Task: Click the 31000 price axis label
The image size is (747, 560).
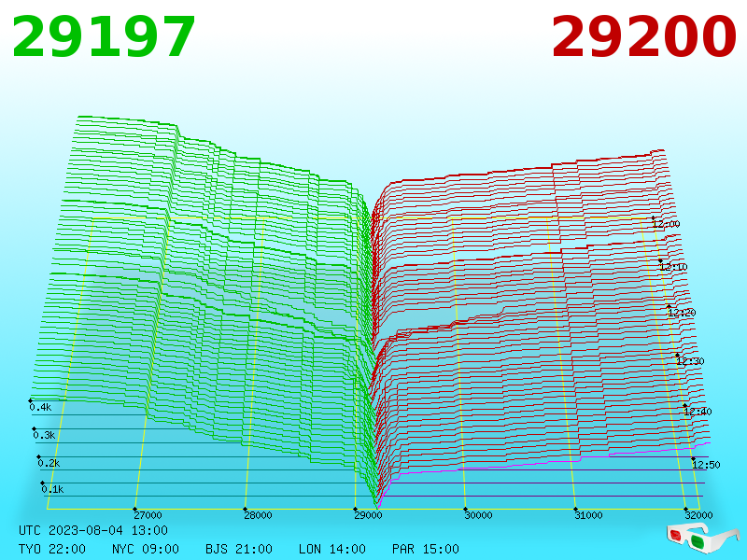Action: [588, 515]
